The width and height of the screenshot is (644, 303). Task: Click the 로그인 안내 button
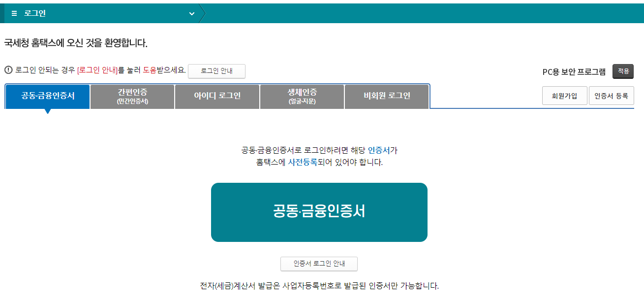point(216,71)
